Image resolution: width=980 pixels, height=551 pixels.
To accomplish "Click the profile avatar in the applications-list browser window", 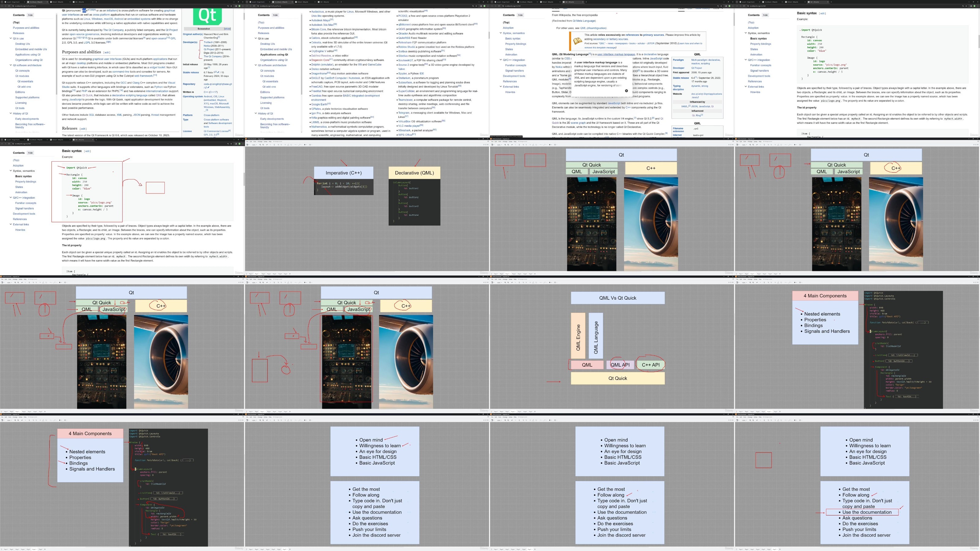I will 484,6.
